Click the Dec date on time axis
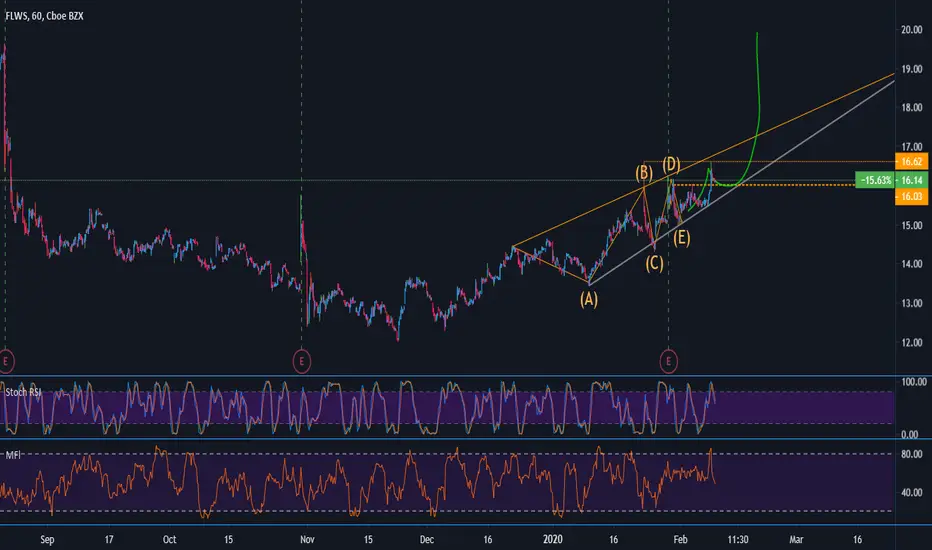This screenshot has width=932, height=550. coord(427,539)
